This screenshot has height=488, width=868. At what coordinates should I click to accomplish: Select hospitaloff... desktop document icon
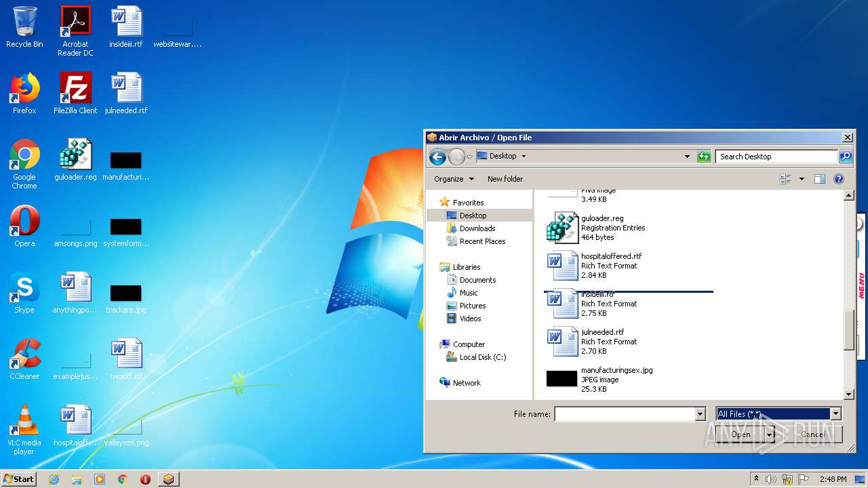point(75,426)
